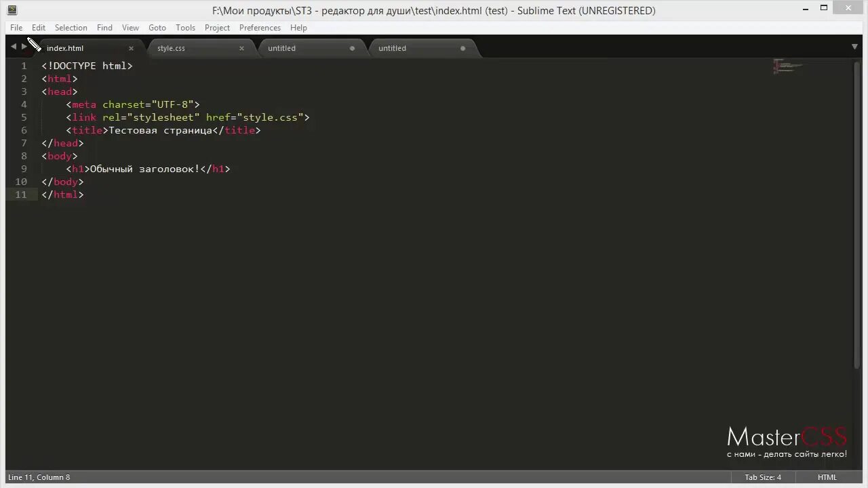Close the Sublime Text window
This screenshot has width=868, height=488.
[849, 8]
